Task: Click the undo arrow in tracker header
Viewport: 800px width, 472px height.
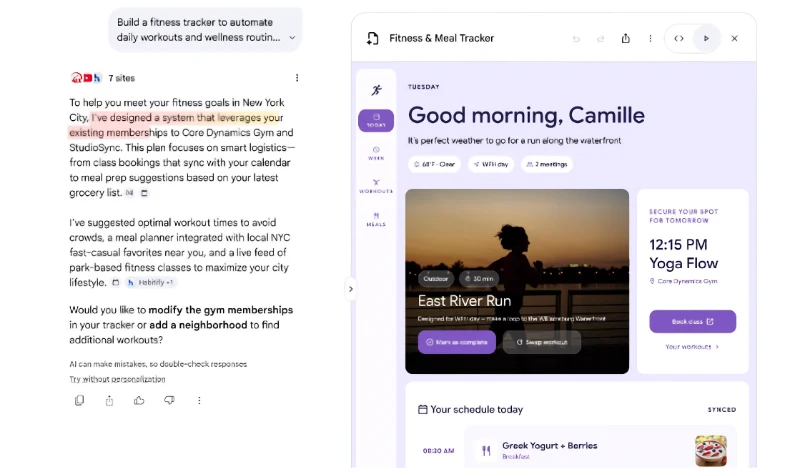Action: coord(576,39)
